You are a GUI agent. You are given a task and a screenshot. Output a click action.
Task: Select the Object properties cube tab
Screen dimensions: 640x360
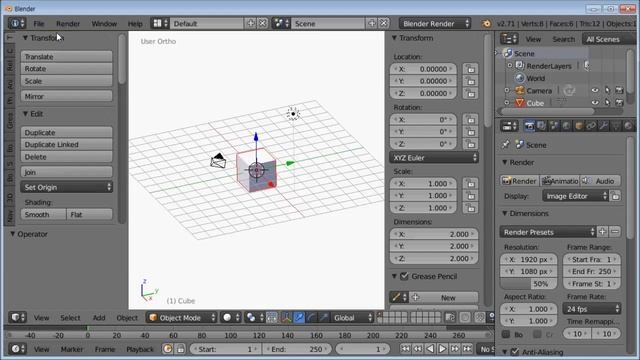pos(578,126)
